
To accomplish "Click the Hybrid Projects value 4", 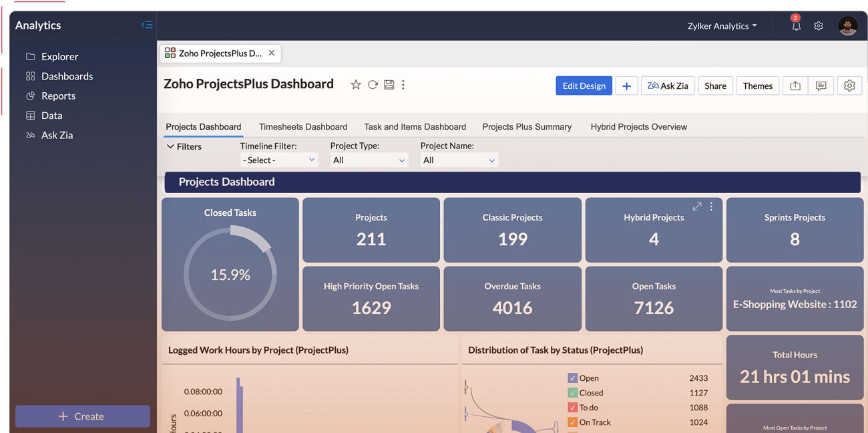I will pyautogui.click(x=654, y=239).
